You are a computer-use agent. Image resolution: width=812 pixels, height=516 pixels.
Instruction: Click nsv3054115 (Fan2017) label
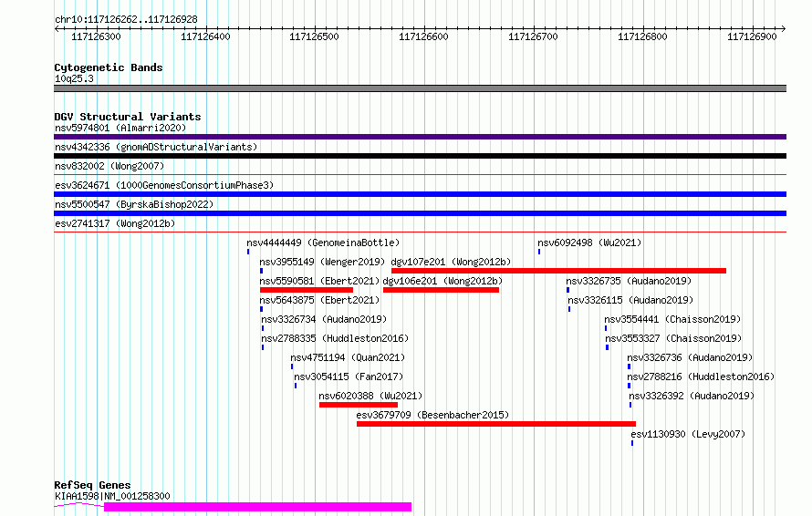pyautogui.click(x=349, y=377)
